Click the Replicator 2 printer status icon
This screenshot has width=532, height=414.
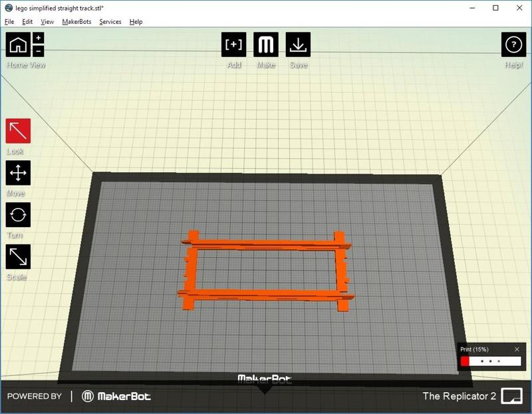(511, 396)
